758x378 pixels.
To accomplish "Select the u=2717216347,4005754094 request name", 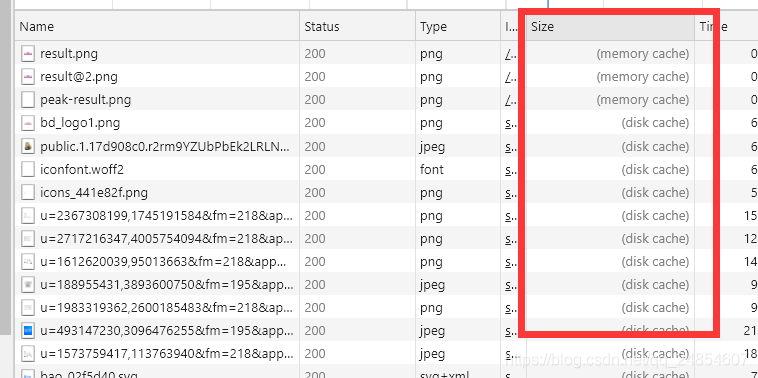I will click(x=167, y=239).
